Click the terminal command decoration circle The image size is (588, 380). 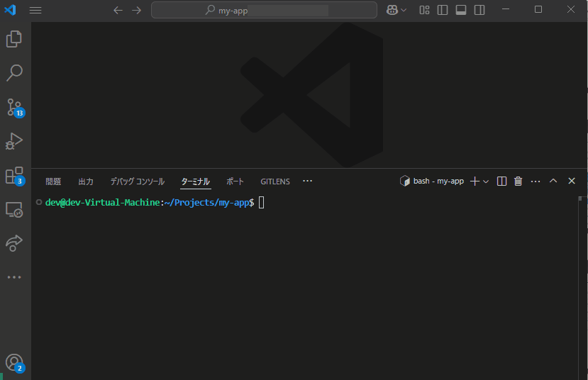(x=38, y=202)
